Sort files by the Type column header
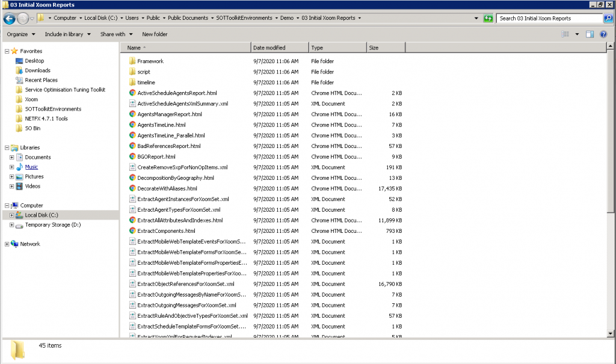 (337, 48)
